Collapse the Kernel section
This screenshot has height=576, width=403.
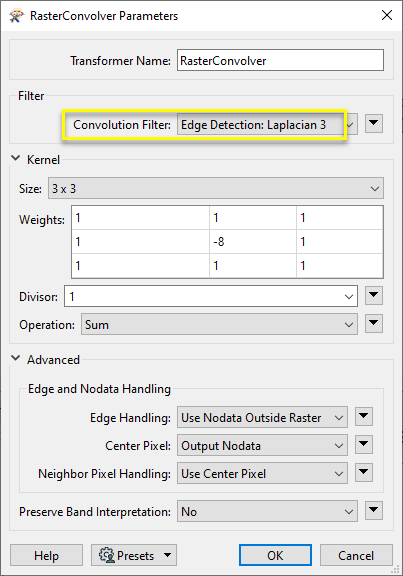(15, 159)
